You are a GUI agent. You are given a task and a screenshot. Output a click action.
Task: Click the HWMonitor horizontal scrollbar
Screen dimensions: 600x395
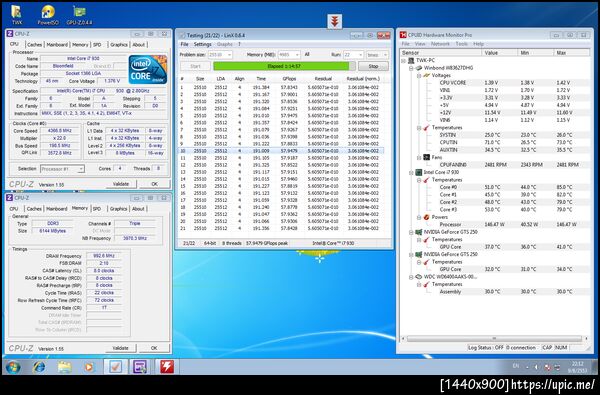(x=494, y=339)
